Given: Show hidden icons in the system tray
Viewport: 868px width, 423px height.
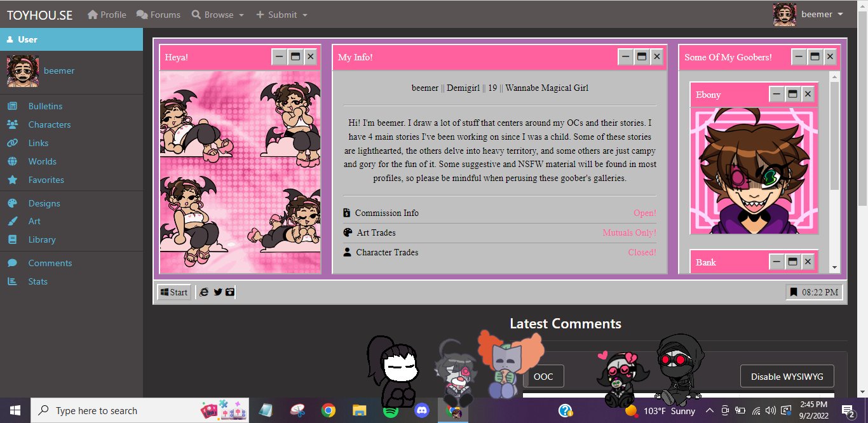Looking at the screenshot, I should pos(710,411).
